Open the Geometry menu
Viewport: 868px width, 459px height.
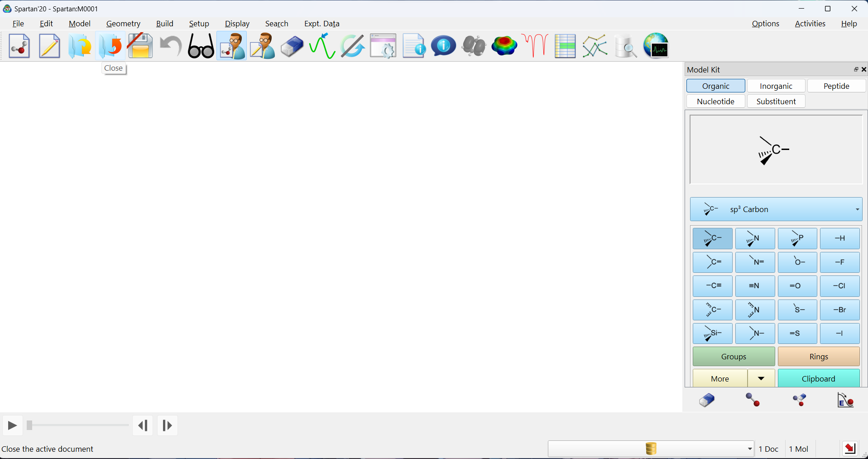pos(123,24)
